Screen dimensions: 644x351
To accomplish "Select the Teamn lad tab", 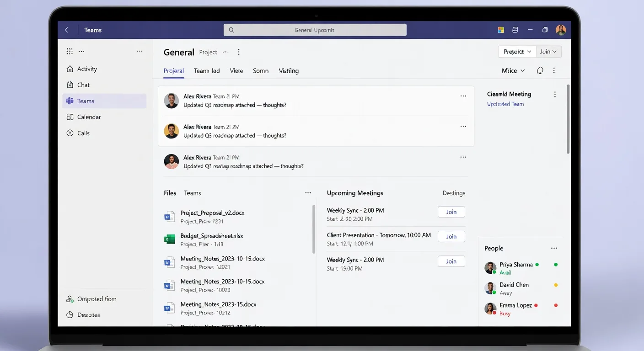I will click(207, 71).
